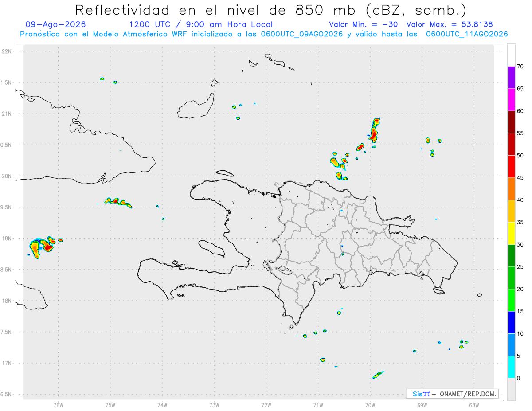This screenshot has width=532, height=411.
Task: Click the '74W' longitude label
Action: (162, 405)
